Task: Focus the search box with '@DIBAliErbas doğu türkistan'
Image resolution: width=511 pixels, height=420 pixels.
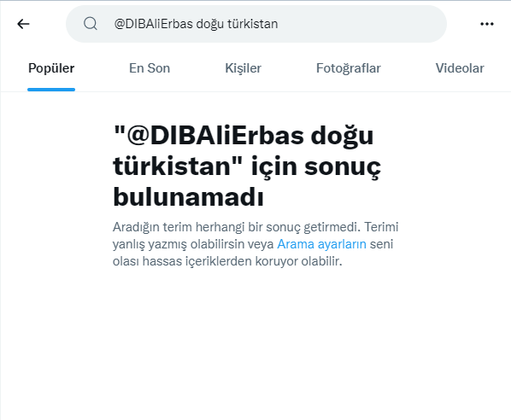Action: tap(256, 24)
